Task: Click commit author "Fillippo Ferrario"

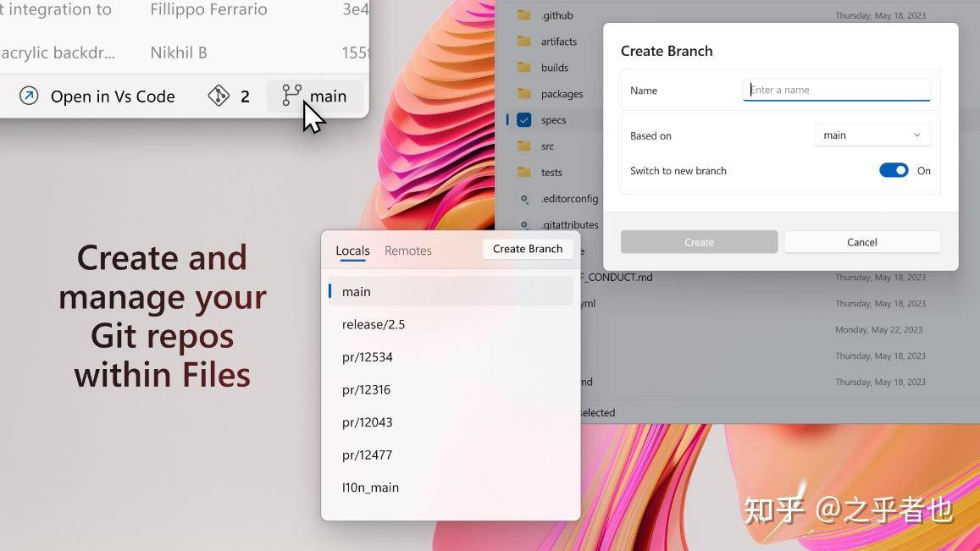Action: (x=208, y=9)
